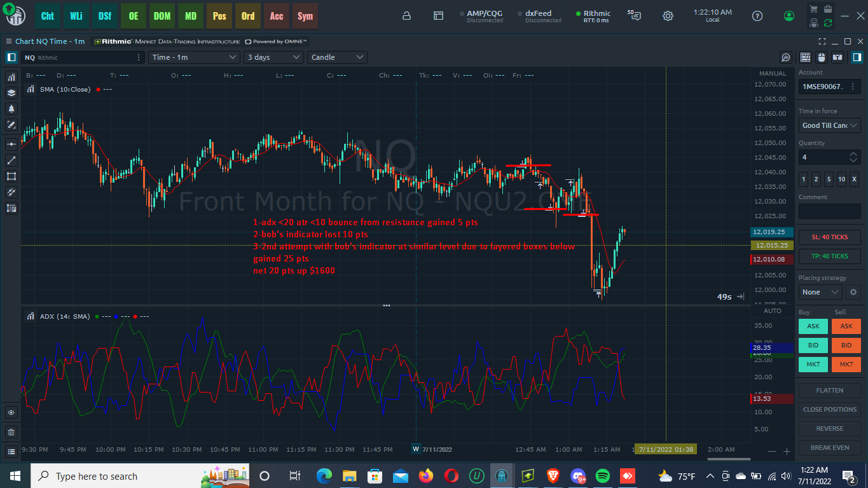Click the REVERSE button

click(829, 429)
